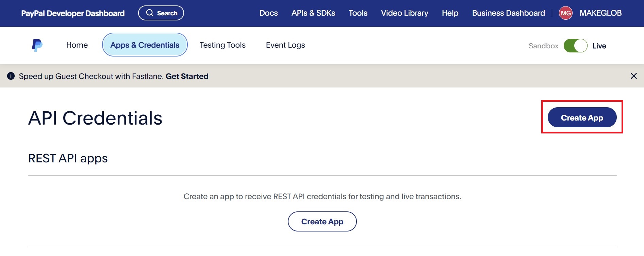Dismiss the Fastlane banner with X
644x256 pixels.
tap(633, 76)
